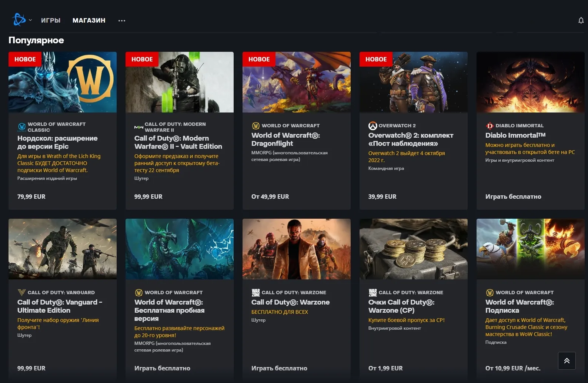
Task: Click the DIABLO IMMORTAL brand label
Action: coord(519,126)
